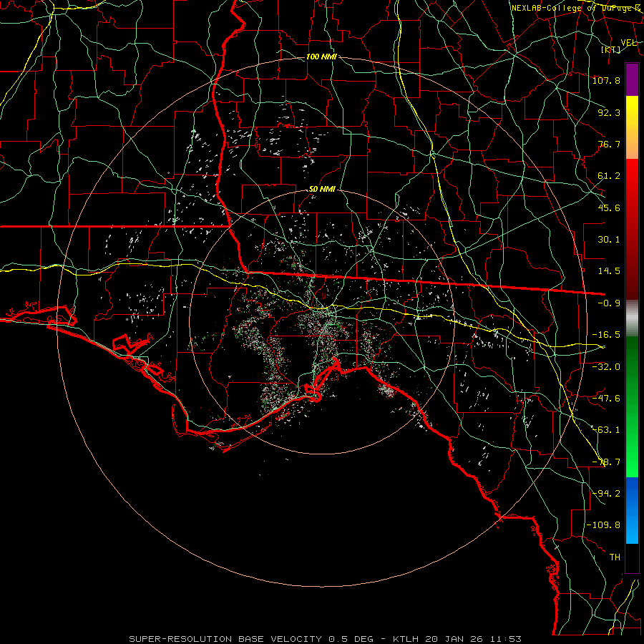This screenshot has width=644, height=644.
Task: Click the 92.3 velocity scale value
Action: pyautogui.click(x=609, y=112)
